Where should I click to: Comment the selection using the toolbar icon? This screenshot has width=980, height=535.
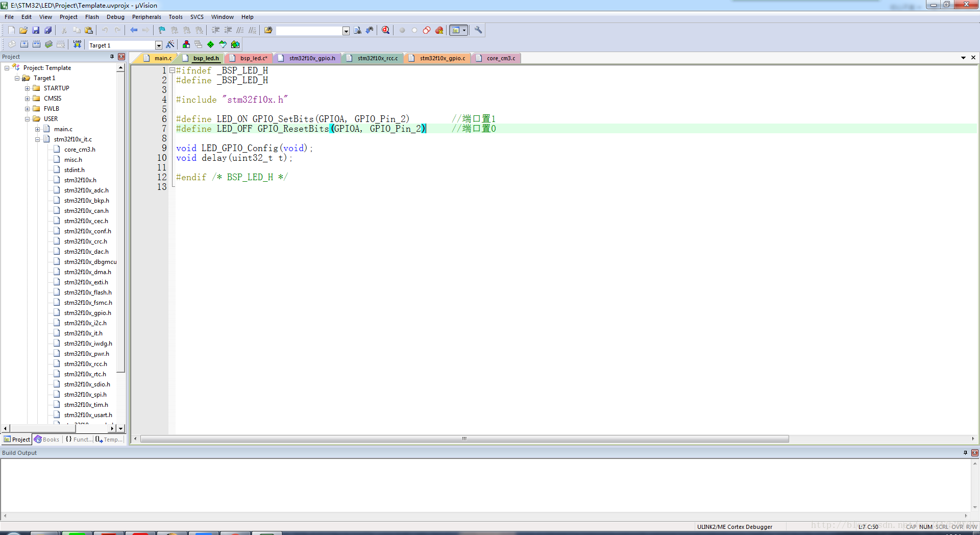(x=240, y=30)
